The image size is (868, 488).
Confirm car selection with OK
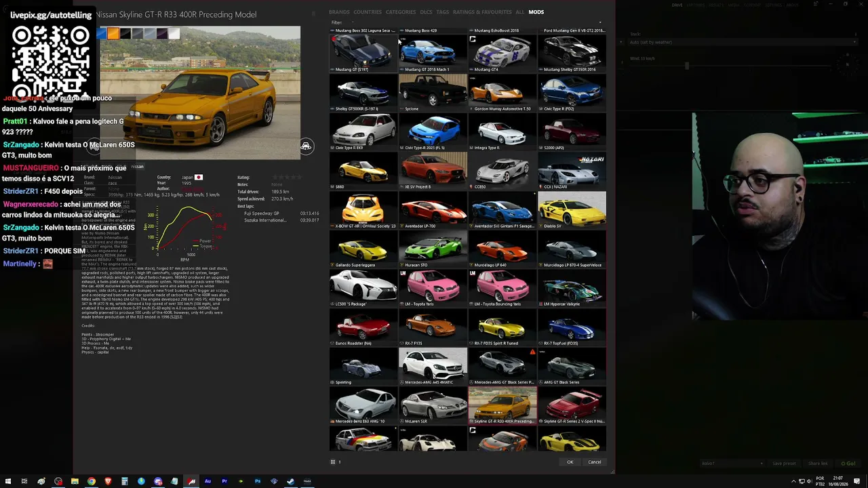click(x=570, y=462)
